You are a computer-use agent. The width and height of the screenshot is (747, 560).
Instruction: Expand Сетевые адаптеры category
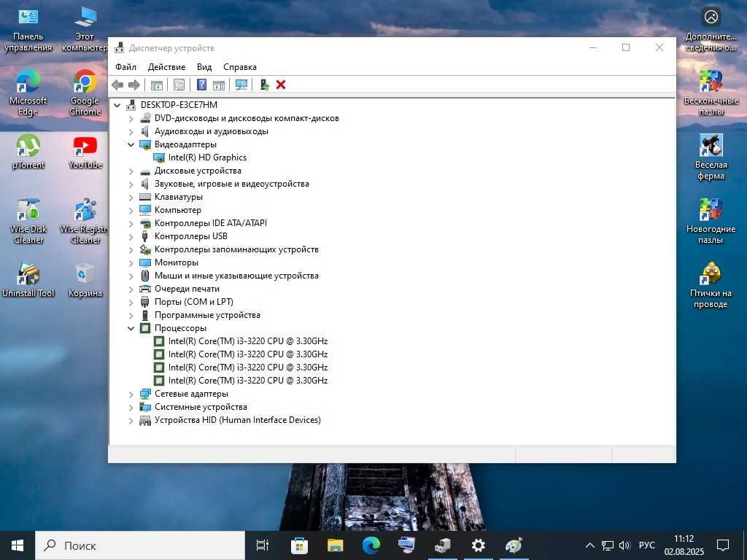[x=131, y=394]
